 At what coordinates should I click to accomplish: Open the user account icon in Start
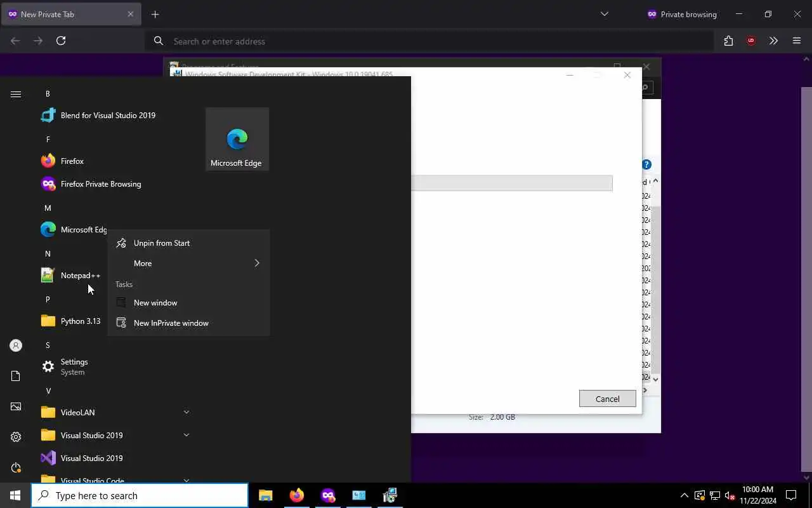[x=16, y=345]
